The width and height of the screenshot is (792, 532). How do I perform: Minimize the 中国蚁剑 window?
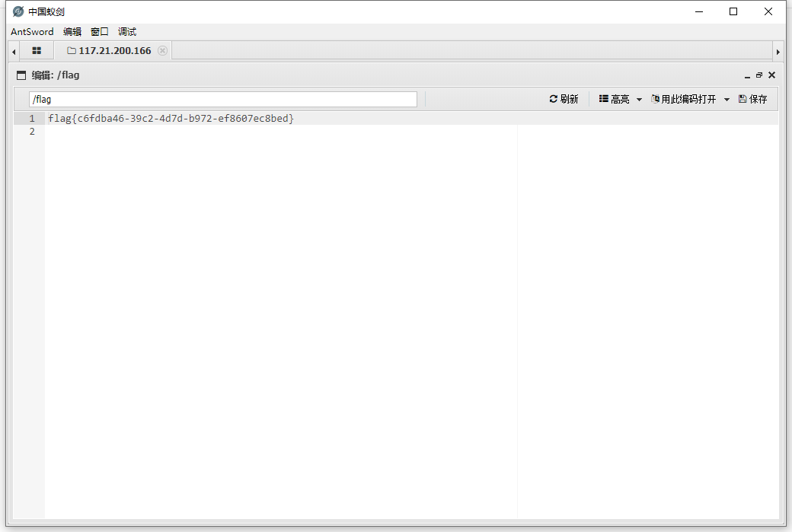click(699, 11)
